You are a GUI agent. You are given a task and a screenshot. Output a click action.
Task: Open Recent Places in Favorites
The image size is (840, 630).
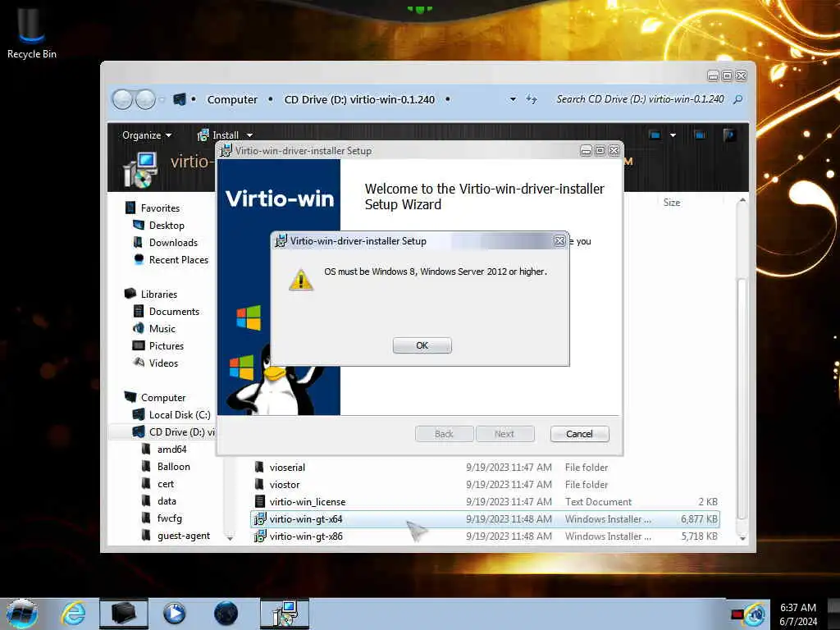[x=178, y=260]
